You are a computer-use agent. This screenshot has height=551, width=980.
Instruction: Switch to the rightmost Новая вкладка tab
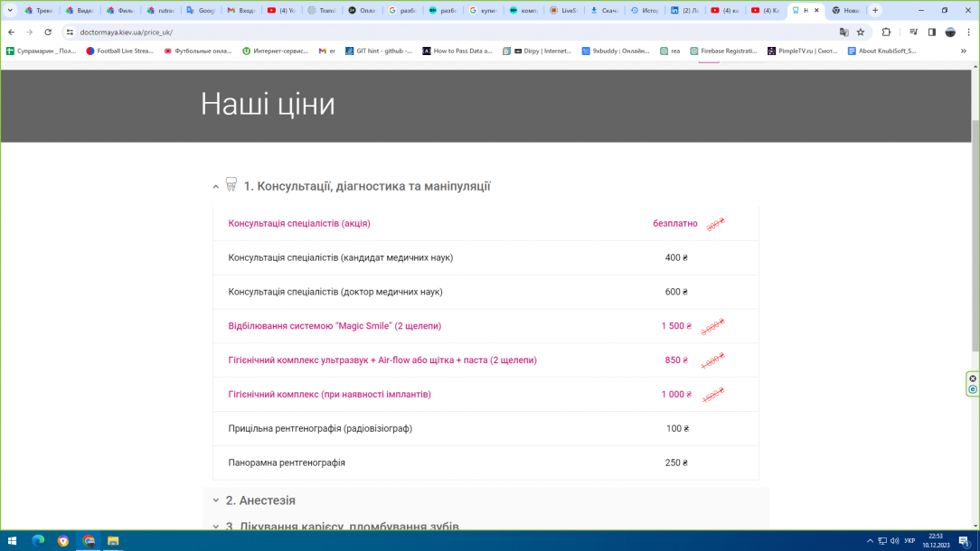[x=846, y=10]
